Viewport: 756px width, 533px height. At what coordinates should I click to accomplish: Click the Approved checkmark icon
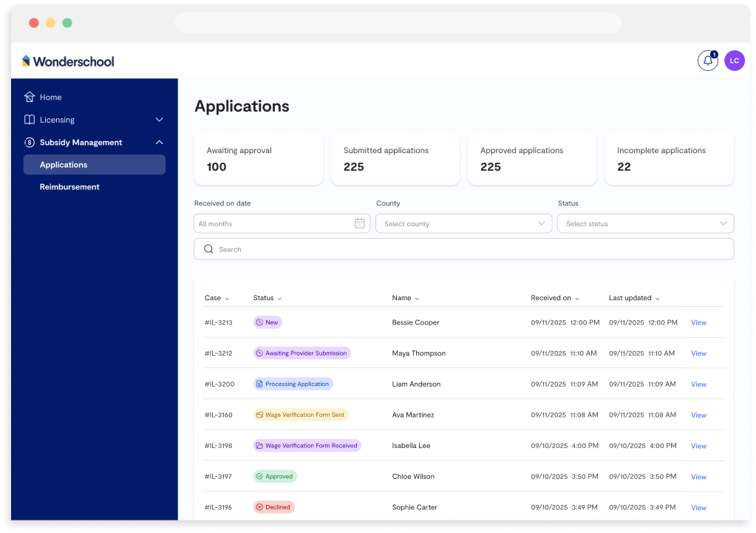pos(259,477)
